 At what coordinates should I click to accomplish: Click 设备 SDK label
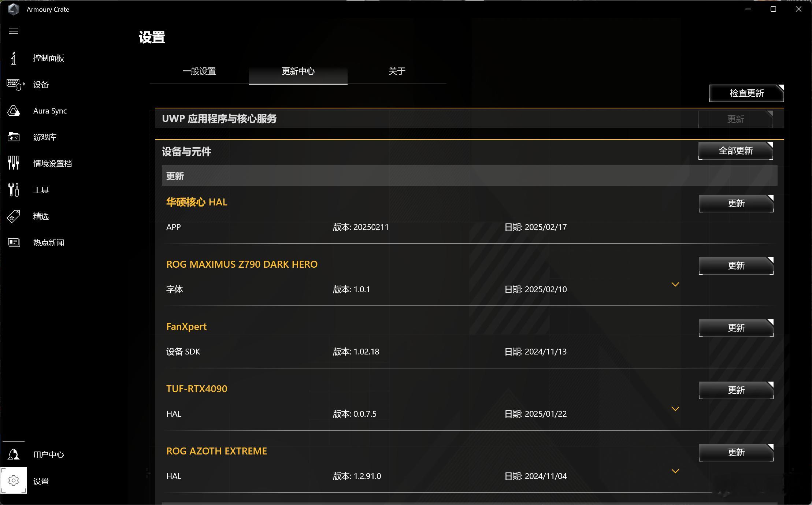click(x=183, y=352)
